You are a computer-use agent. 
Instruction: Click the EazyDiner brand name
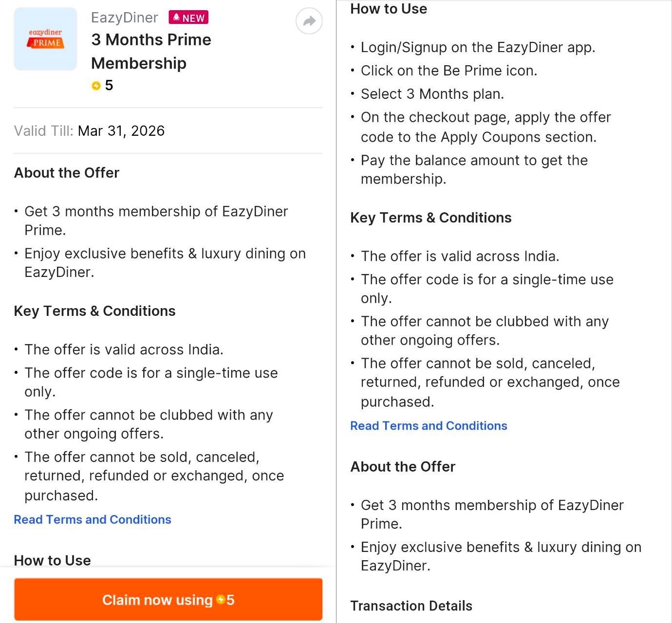(125, 18)
